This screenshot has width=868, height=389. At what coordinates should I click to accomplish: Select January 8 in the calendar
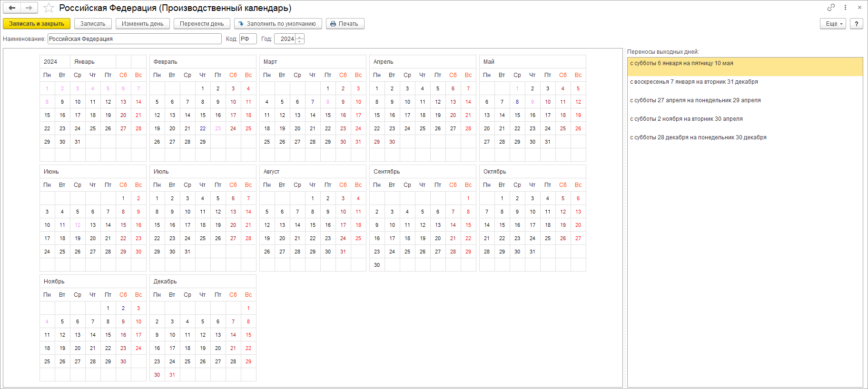click(47, 102)
